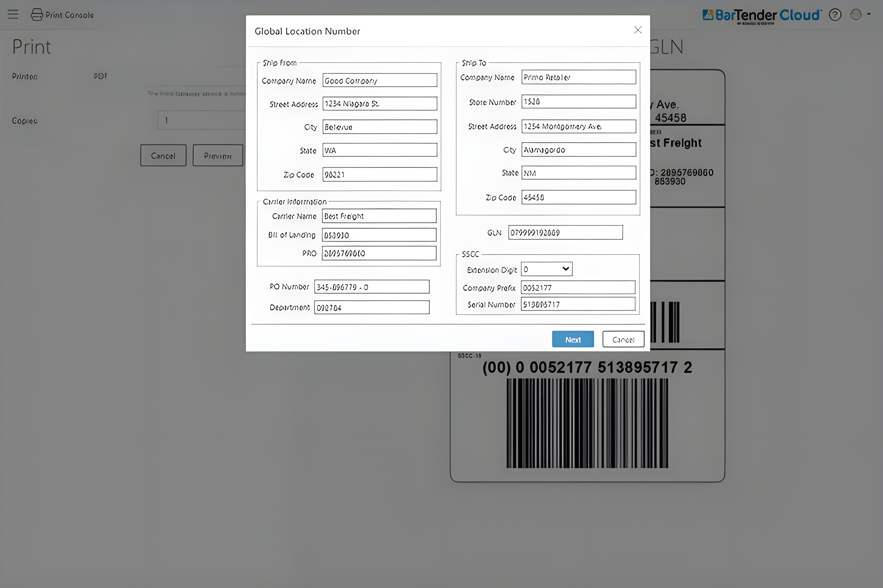Select the SSCC Serial Number field
Viewport: 883px width, 588px height.
[578, 304]
